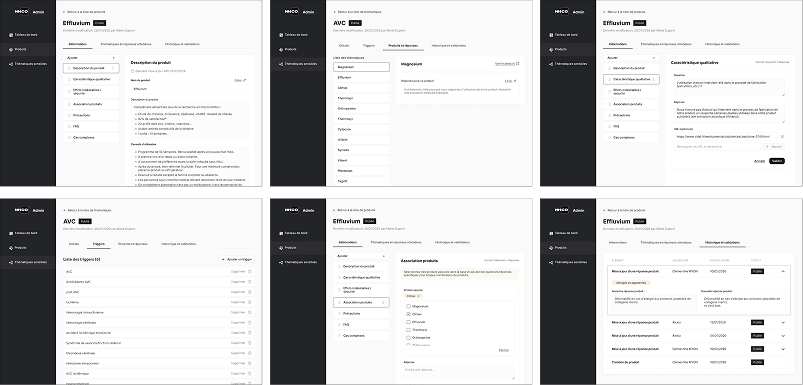Collapse the expanded history row with allergy tag

point(783,271)
